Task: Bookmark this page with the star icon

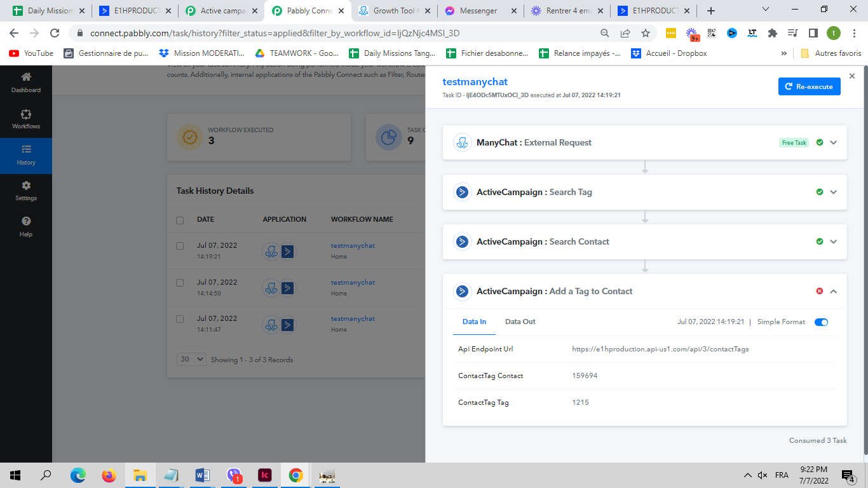Action: [x=646, y=33]
